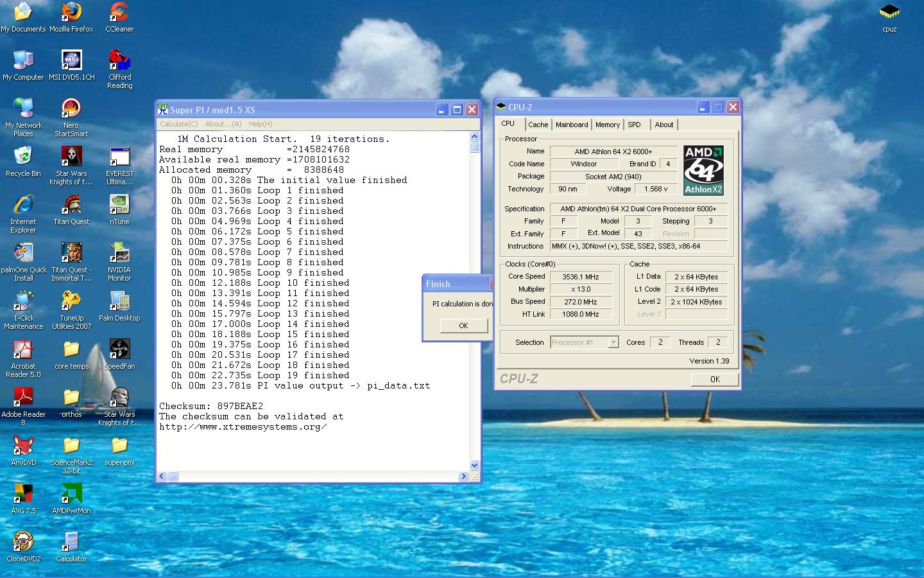Click Super PI vertical scrollbar up arrow
Image resolution: width=924 pixels, height=578 pixels.
pos(475,136)
